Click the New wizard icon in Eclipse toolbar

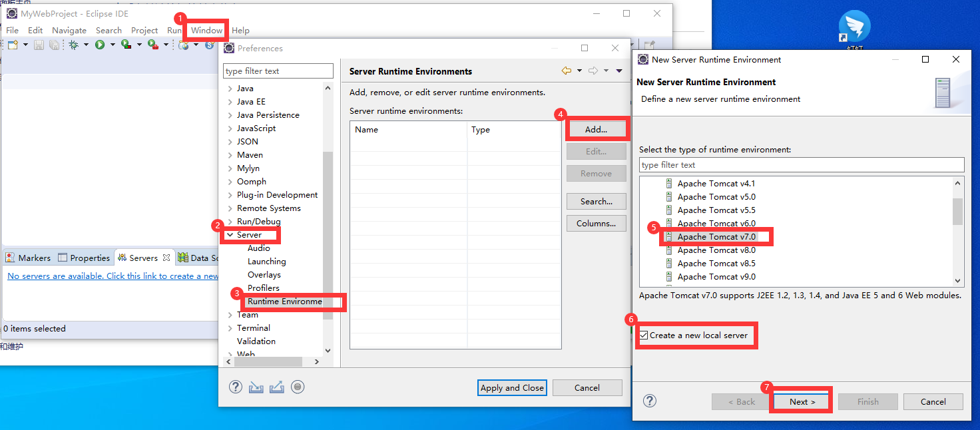pos(13,45)
